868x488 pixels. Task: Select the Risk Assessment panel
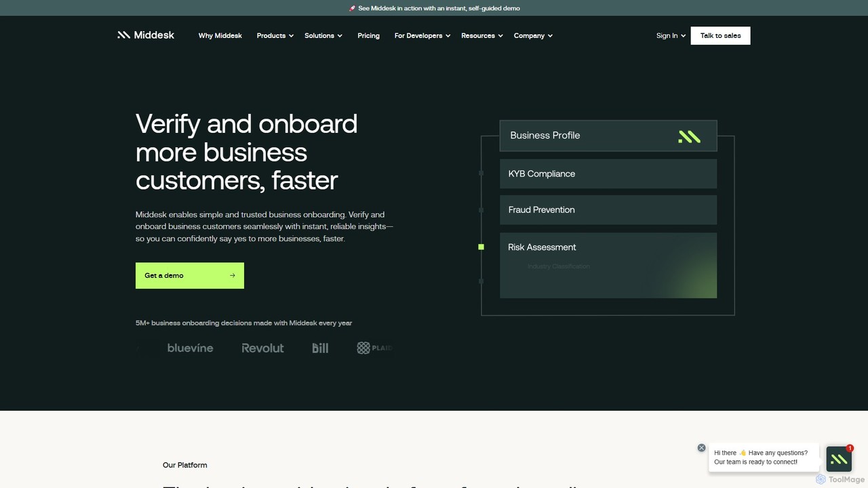[x=608, y=265]
